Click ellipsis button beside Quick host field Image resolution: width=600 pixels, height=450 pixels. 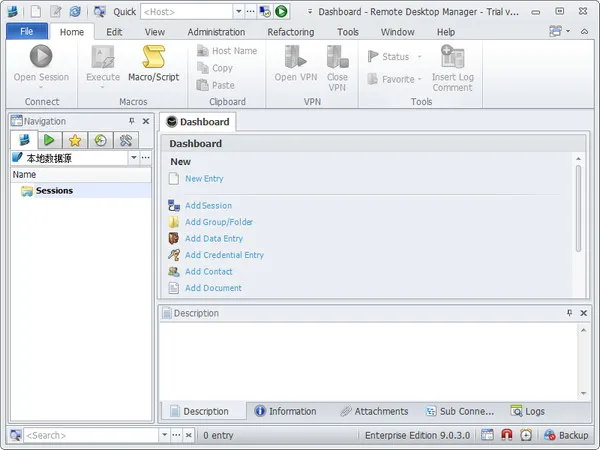click(x=250, y=11)
